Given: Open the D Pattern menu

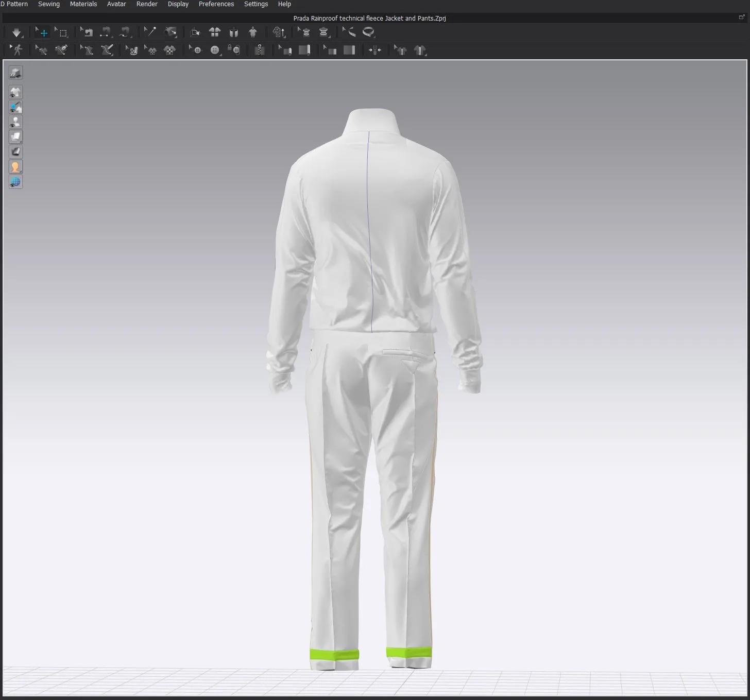Looking at the screenshot, I should 14,4.
